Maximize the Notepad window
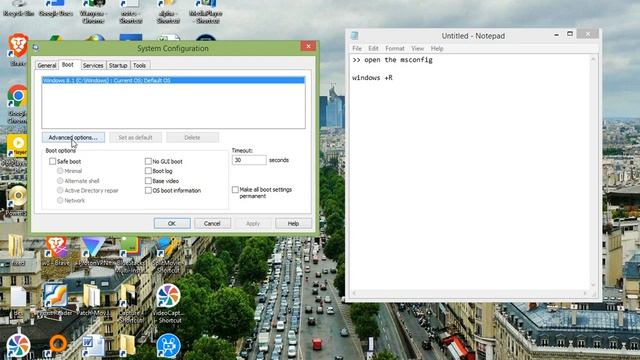Image resolution: width=640 pixels, height=360 pixels. coord(570,34)
